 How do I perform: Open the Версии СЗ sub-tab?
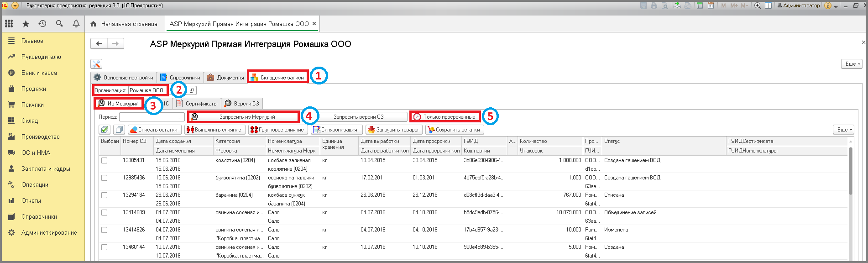coord(242,104)
